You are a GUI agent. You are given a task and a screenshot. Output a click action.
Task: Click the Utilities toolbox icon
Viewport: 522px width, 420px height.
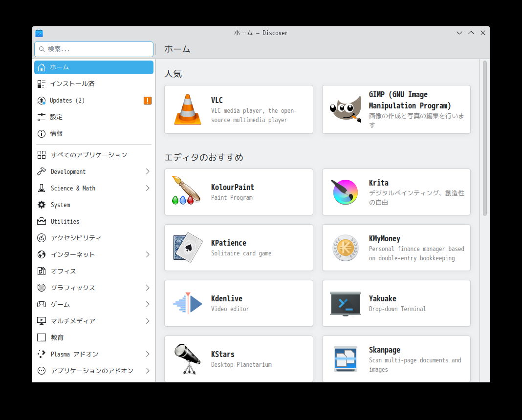[x=41, y=221]
